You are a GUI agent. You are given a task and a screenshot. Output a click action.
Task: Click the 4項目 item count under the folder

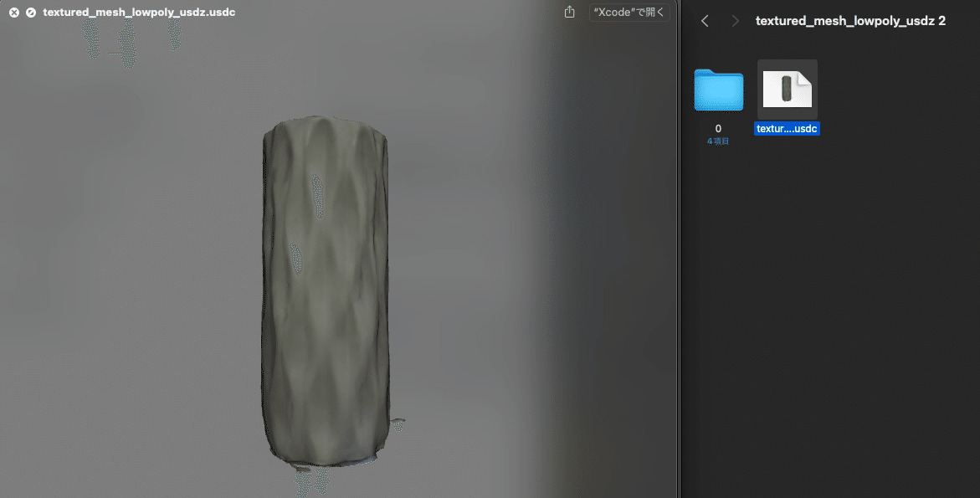pyautogui.click(x=718, y=141)
